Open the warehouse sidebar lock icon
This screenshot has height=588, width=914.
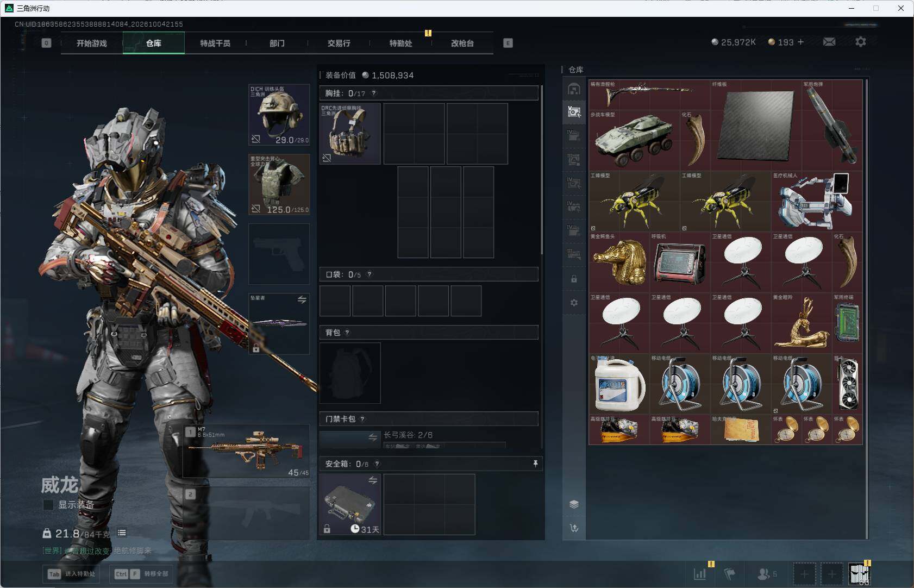pyautogui.click(x=574, y=279)
